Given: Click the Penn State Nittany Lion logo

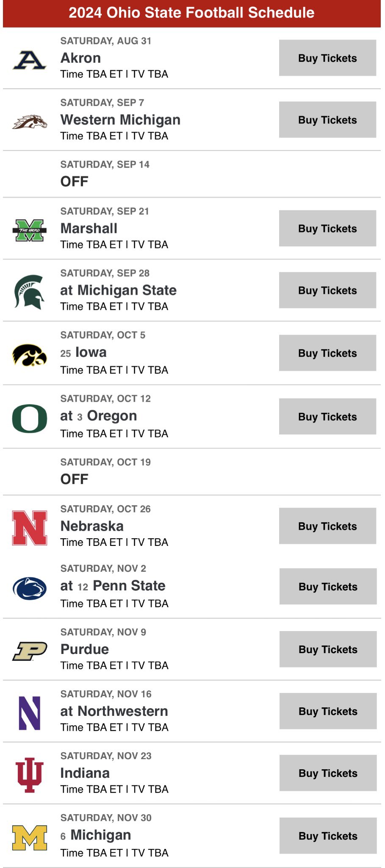Looking at the screenshot, I should 29,588.
